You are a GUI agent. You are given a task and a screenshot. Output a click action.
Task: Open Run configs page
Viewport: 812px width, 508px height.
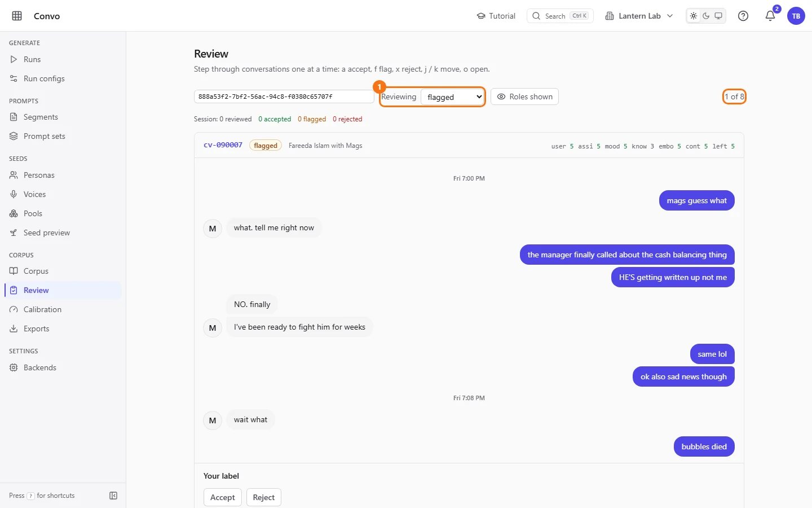point(63,78)
